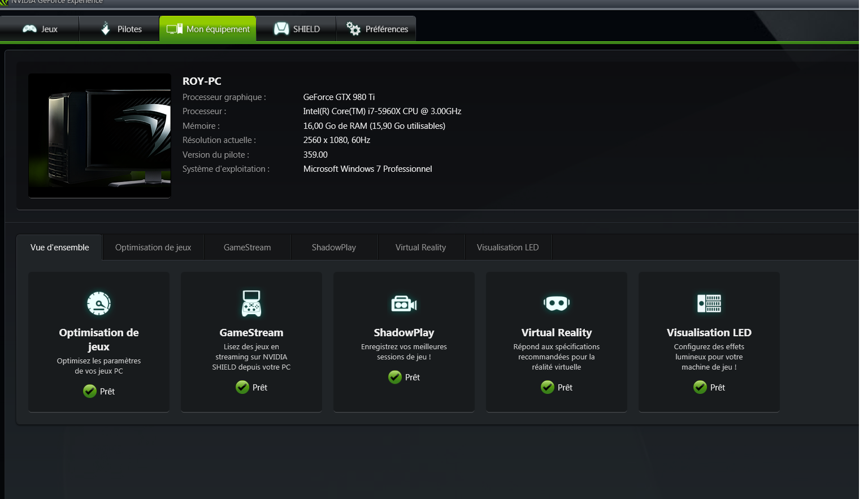Select the Vue d'ensemble sub-tab

click(x=59, y=248)
